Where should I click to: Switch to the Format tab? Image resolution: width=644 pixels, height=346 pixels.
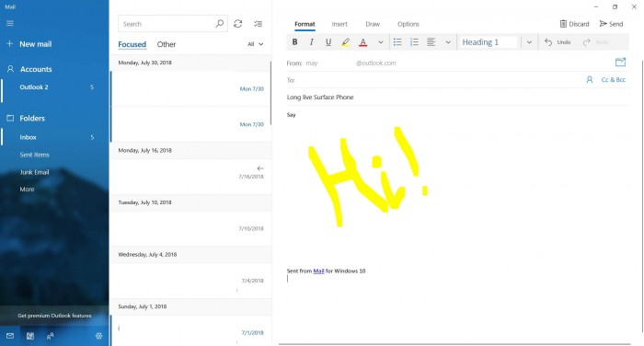tap(305, 24)
